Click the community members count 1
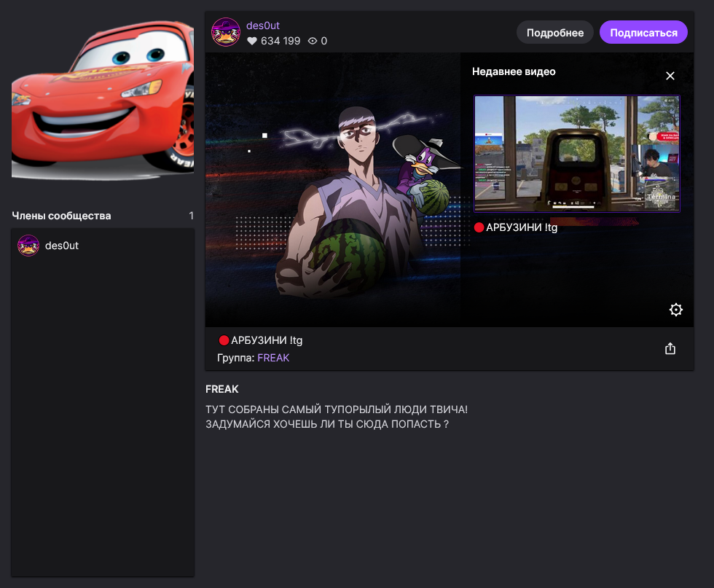Viewport: 714px width, 588px height. click(191, 216)
